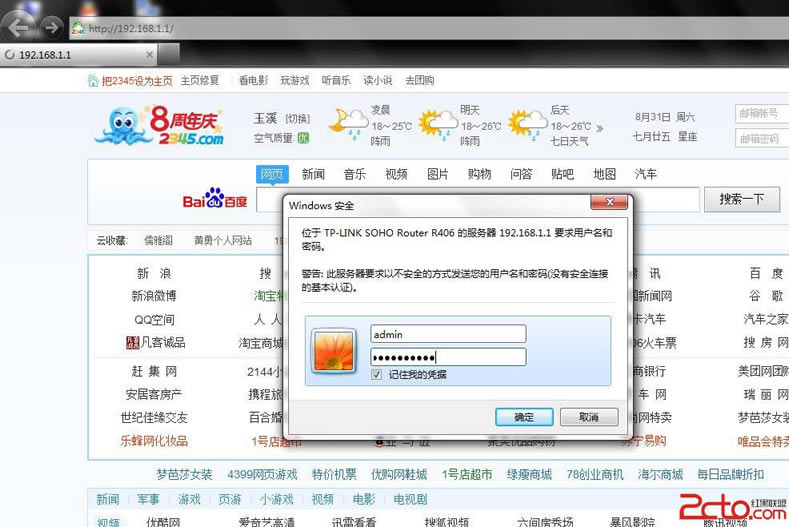Click the green air quality 优 badge
Screen dimensions: 789x527
303,138
